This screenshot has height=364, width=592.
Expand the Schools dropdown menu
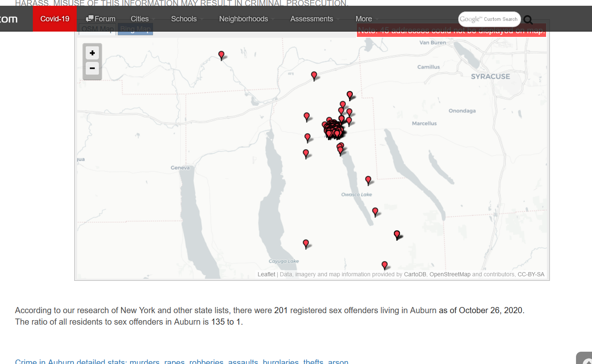(187, 19)
